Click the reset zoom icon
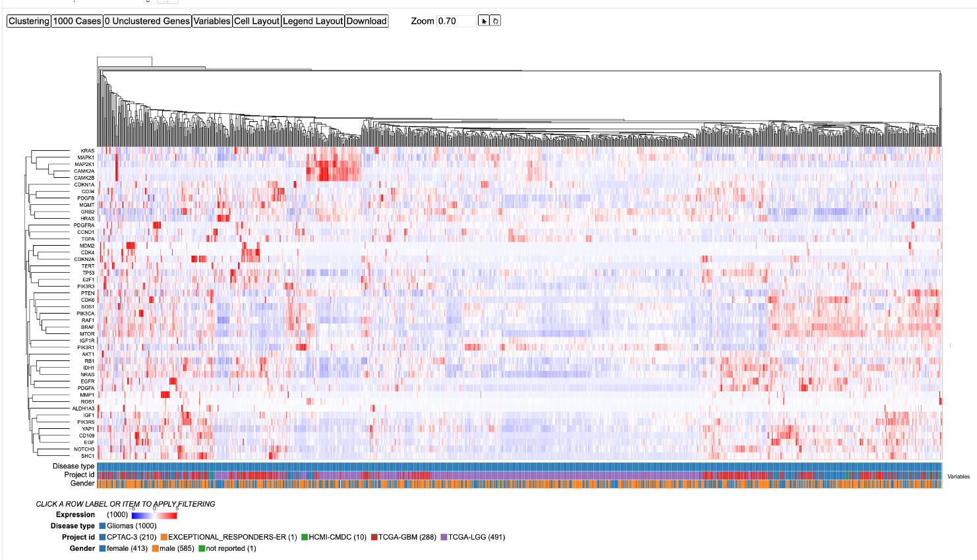Viewport: 977px width, 560px height. coord(496,21)
